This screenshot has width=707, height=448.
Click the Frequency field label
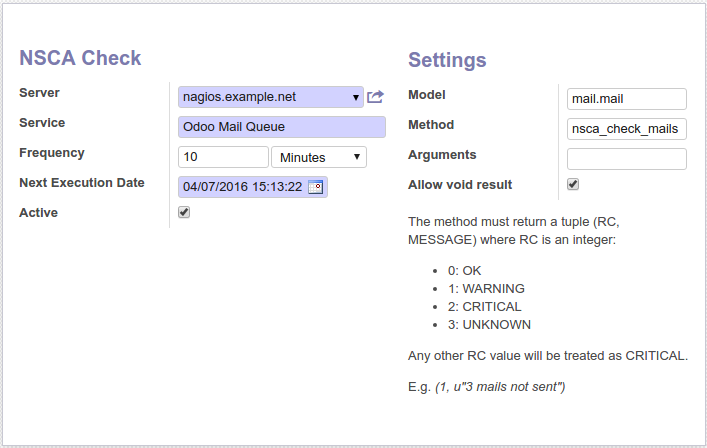[x=52, y=153]
